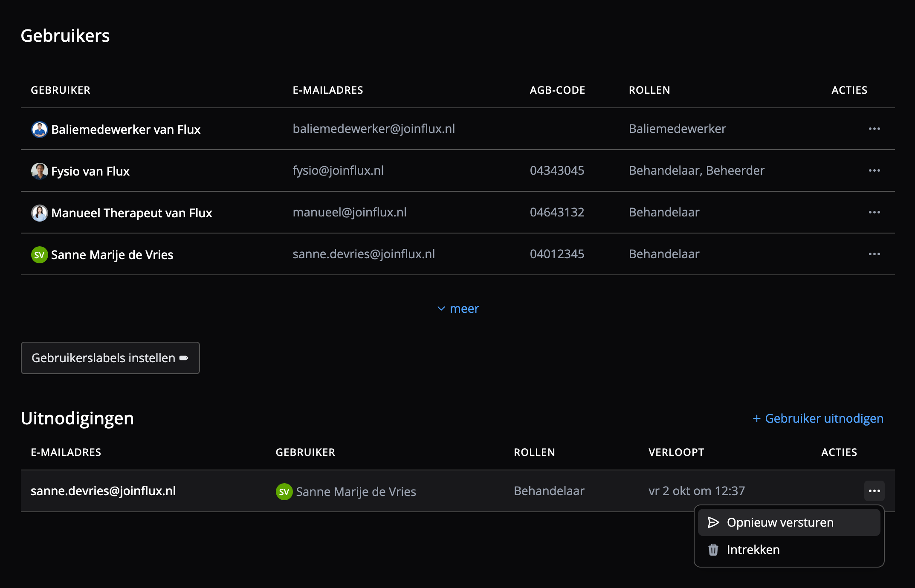Click name Fysio van Flux

(x=90, y=171)
